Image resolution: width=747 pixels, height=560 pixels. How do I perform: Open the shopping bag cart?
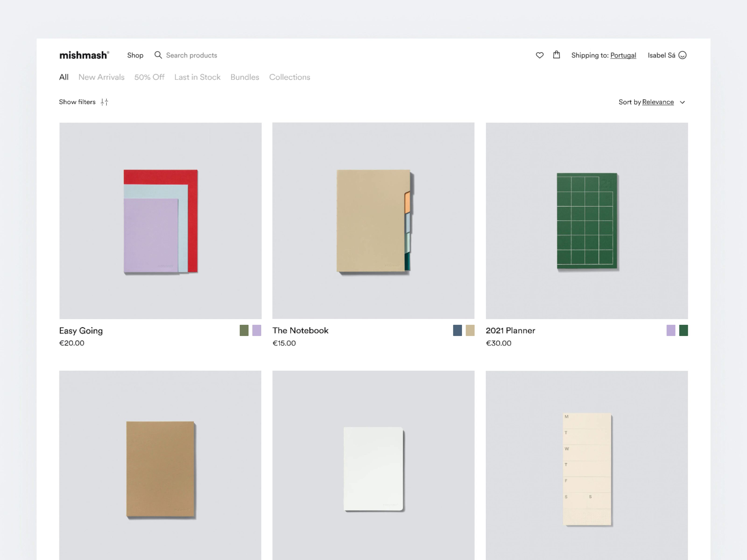[556, 55]
